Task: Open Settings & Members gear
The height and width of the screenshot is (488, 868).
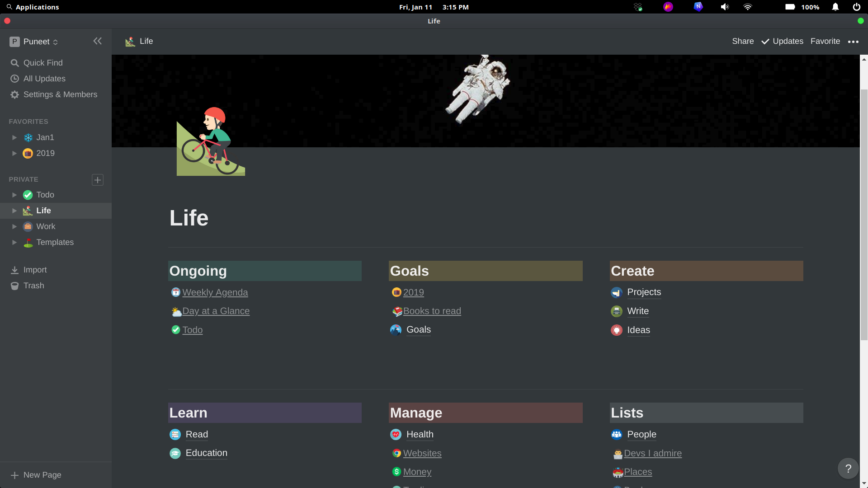Action: [15, 94]
